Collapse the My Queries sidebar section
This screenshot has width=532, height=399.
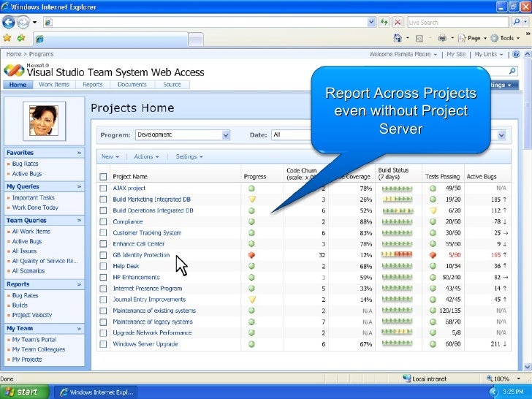click(x=79, y=186)
